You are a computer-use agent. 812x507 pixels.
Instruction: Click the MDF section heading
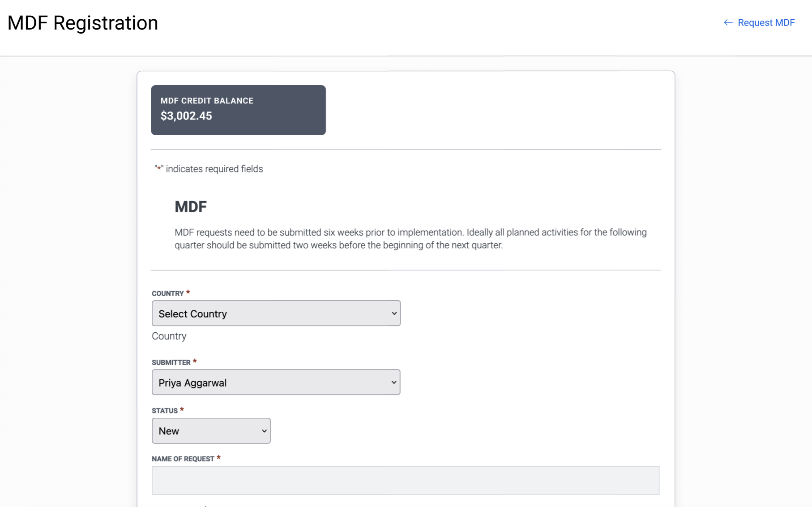(191, 207)
